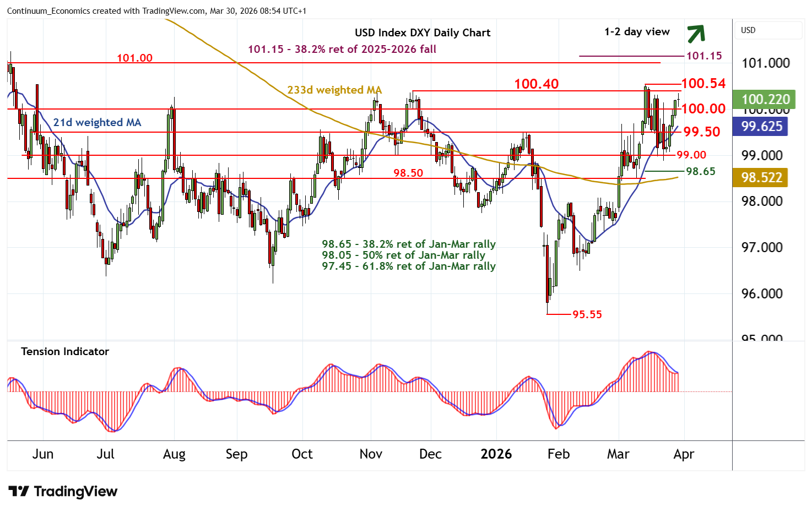Click the 233d weighted MA label
812x512 pixels.
[334, 90]
